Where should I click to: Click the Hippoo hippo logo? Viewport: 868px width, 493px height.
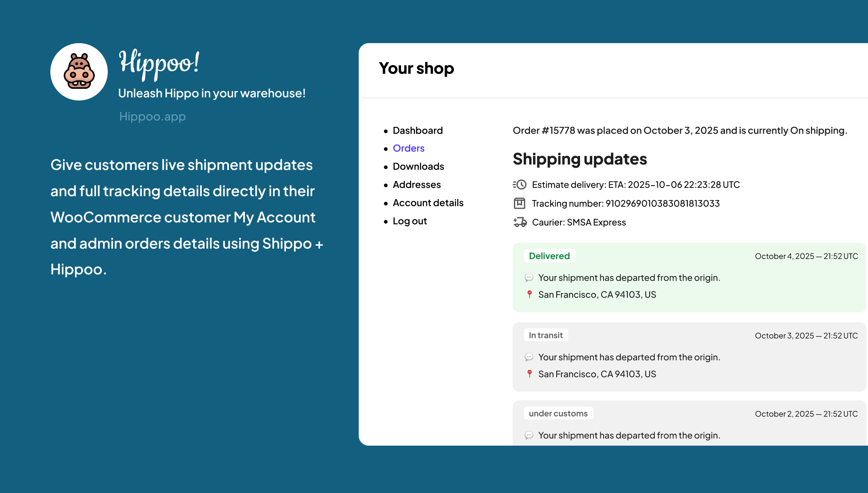click(x=79, y=72)
